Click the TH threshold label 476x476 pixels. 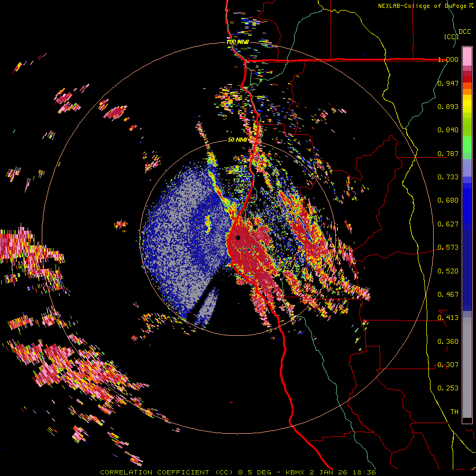pyautogui.click(x=454, y=411)
